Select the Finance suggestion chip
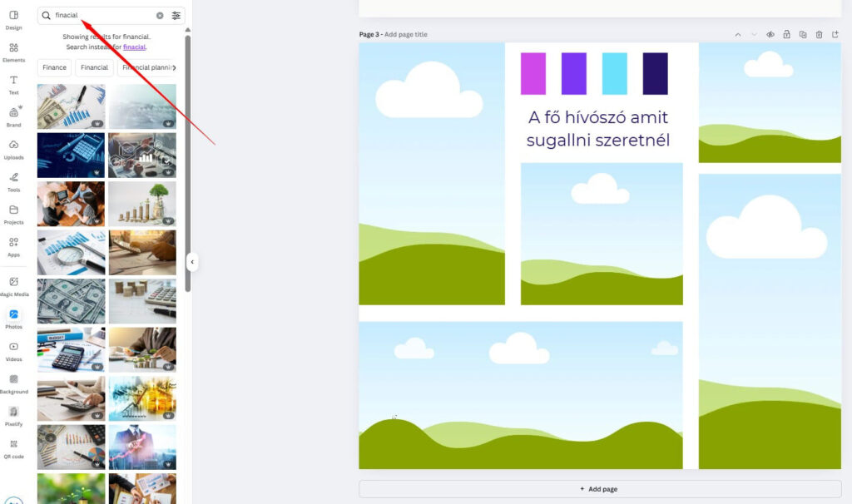Image resolution: width=852 pixels, height=504 pixels. (55, 67)
